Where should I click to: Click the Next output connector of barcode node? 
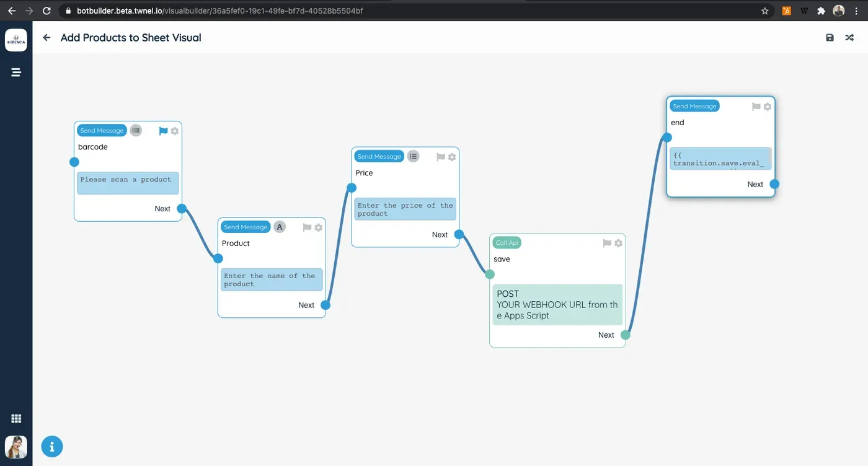[182, 209]
